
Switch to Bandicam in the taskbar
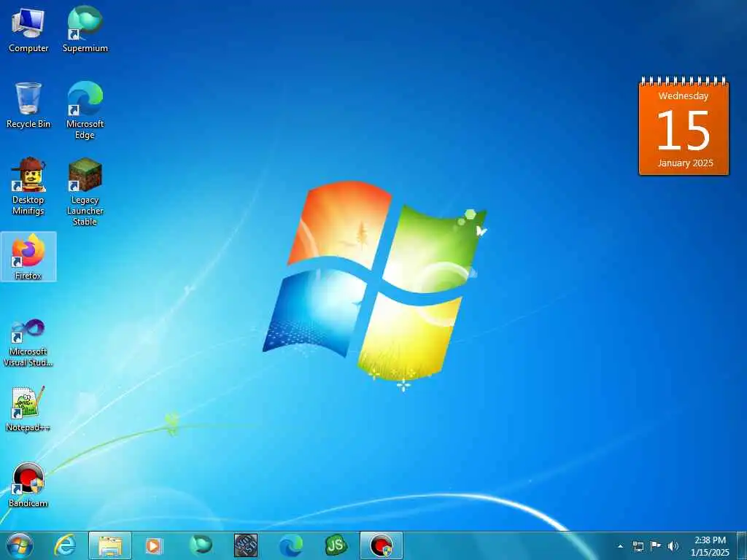click(x=381, y=545)
